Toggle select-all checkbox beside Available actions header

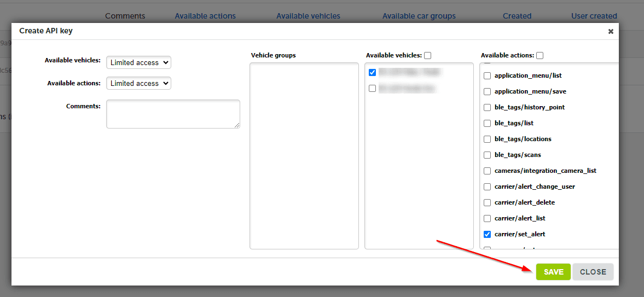540,55
